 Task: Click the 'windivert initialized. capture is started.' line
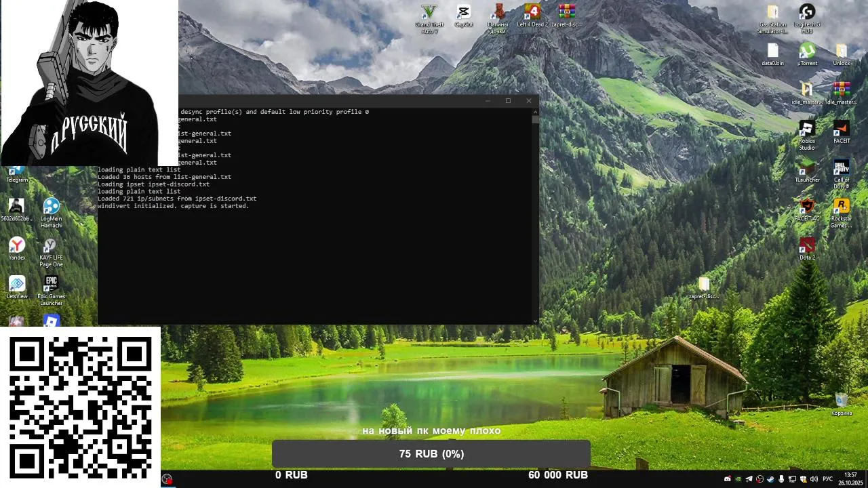173,206
